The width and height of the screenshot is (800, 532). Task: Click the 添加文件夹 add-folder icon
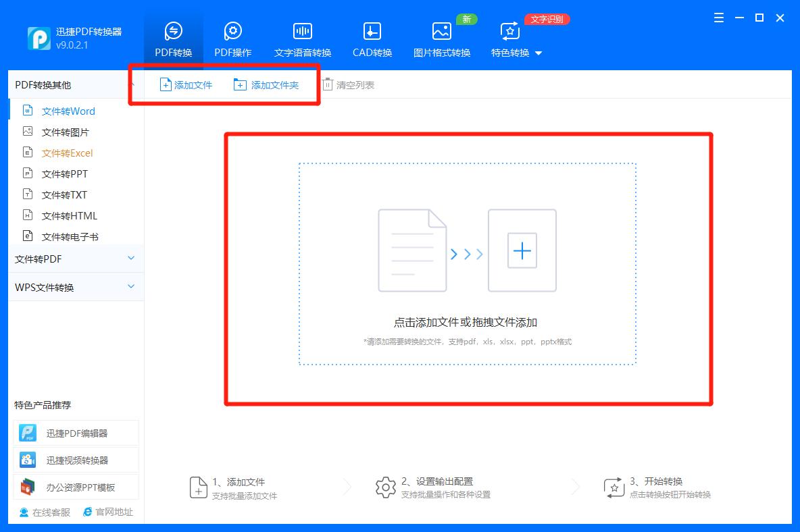click(x=241, y=84)
